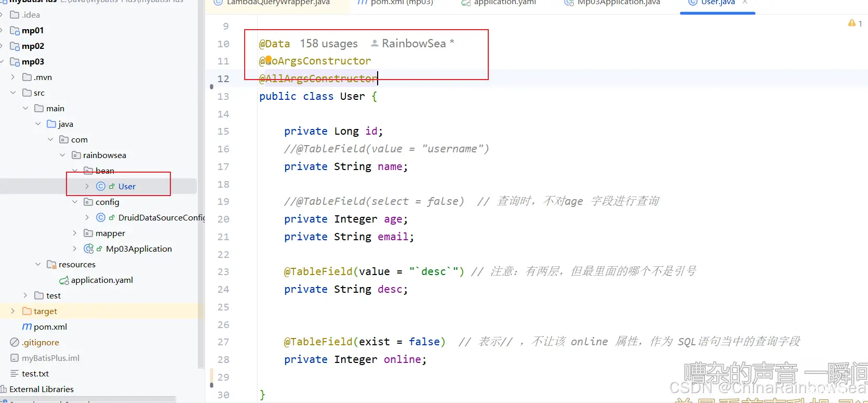The width and height of the screenshot is (868, 403).
Task: Select User class in project tree
Action: pos(127,186)
